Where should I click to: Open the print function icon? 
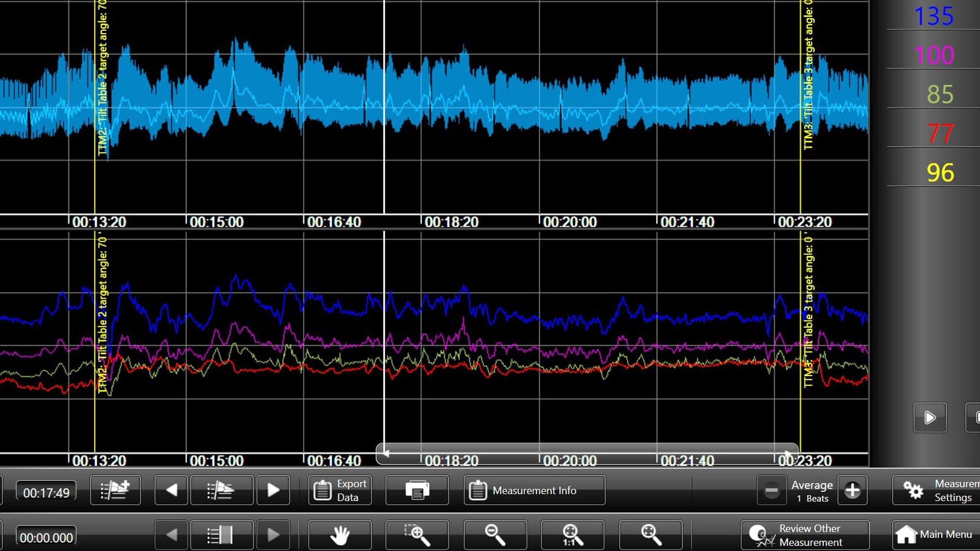coord(417,490)
